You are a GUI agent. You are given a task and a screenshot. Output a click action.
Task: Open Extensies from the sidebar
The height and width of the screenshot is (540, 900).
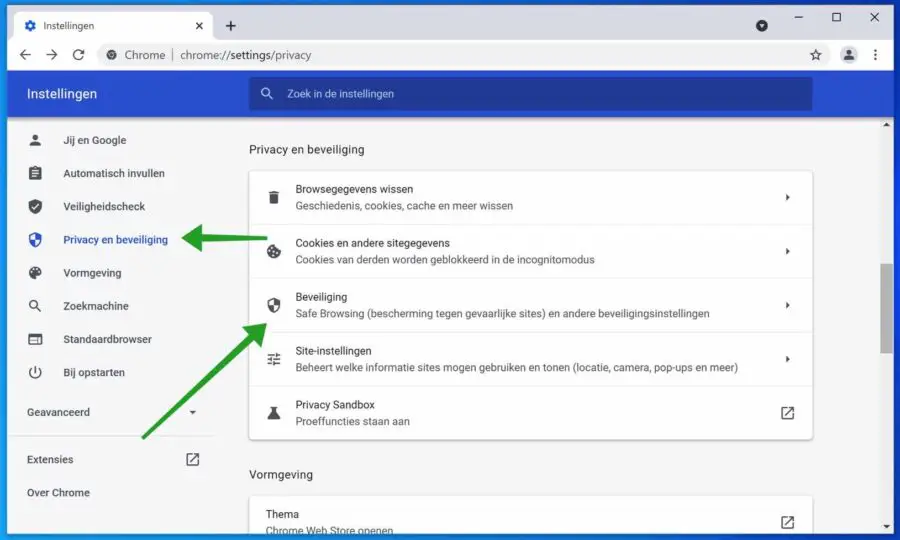tap(50, 460)
